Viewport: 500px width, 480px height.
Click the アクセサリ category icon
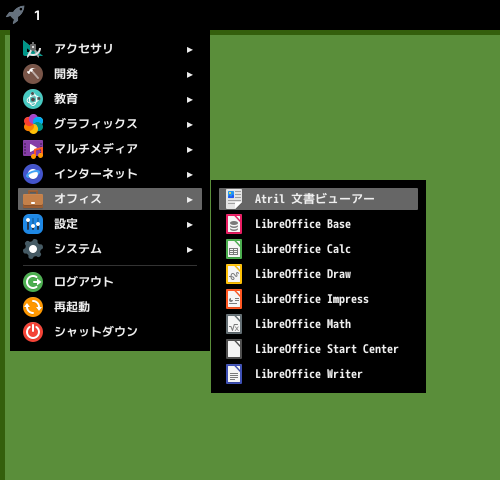click(x=33, y=49)
